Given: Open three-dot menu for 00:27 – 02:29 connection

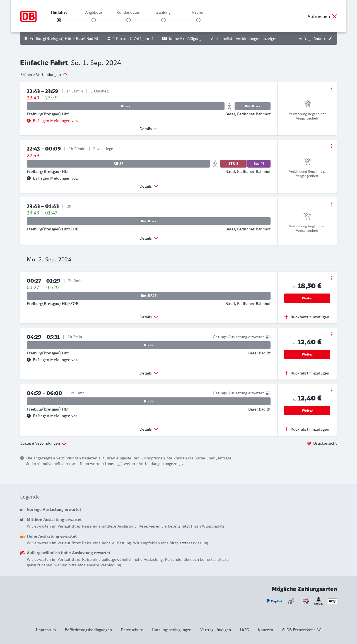Looking at the screenshot, I should click(332, 278).
